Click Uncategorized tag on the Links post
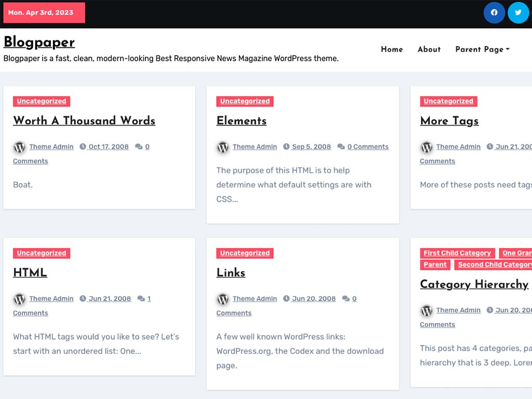 pyautogui.click(x=245, y=253)
